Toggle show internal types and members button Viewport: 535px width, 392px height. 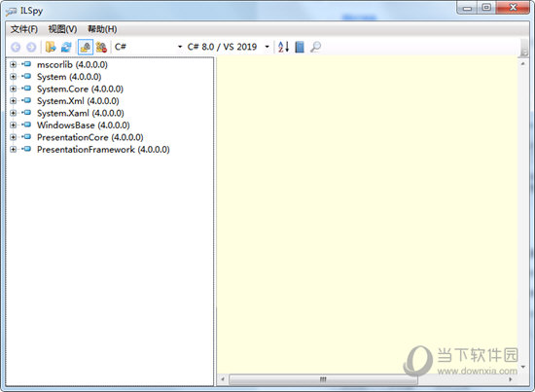click(x=86, y=47)
